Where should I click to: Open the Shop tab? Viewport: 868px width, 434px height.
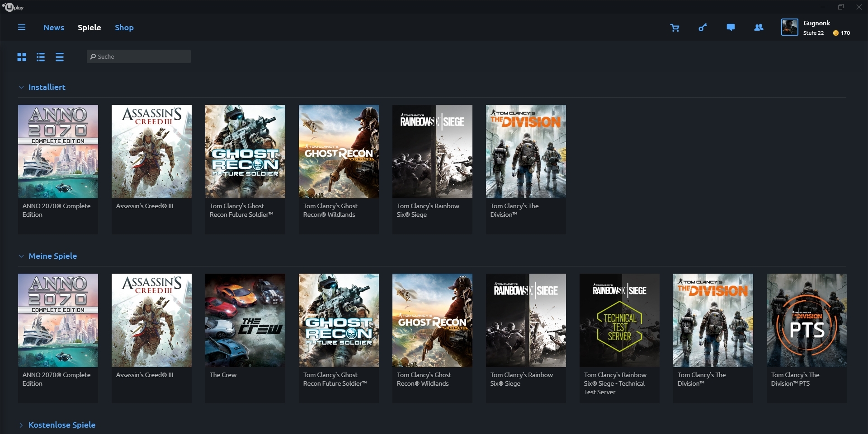(x=124, y=28)
